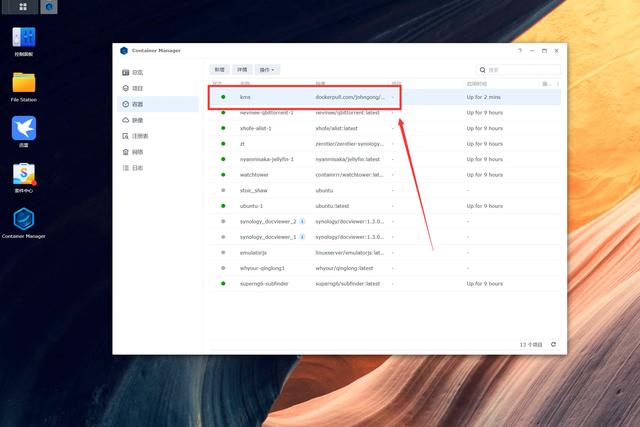The height and width of the screenshot is (427, 640).
Task: Open the DSM main menu grid icon
Action: click(x=23, y=7)
